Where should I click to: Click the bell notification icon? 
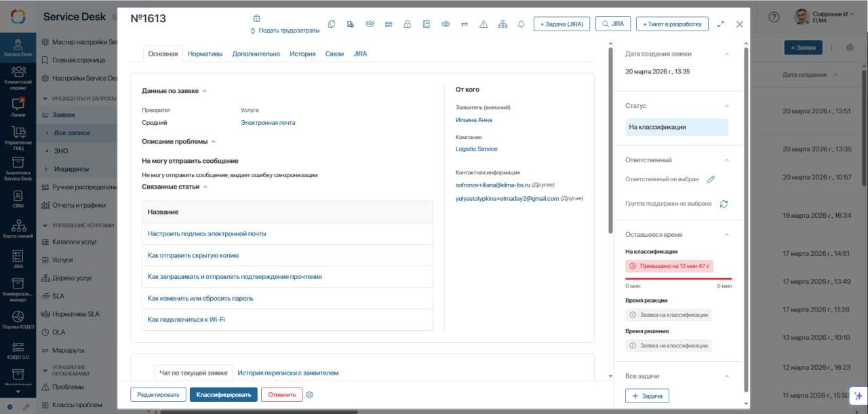pyautogui.click(x=521, y=24)
